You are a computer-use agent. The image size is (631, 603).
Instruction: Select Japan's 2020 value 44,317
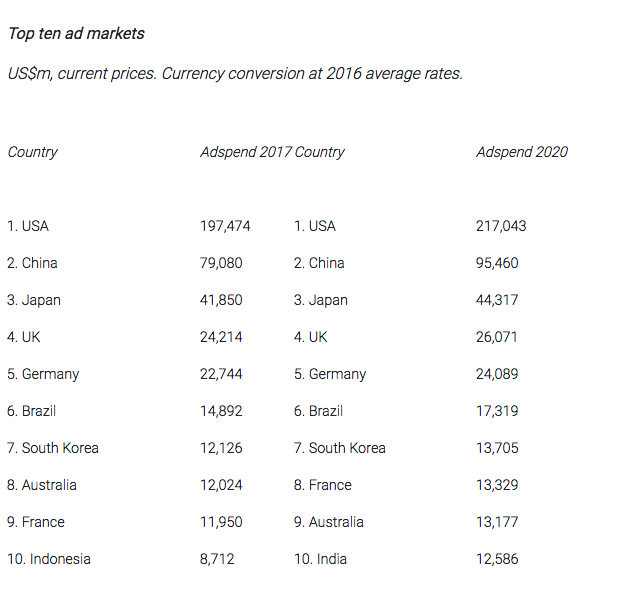click(497, 300)
